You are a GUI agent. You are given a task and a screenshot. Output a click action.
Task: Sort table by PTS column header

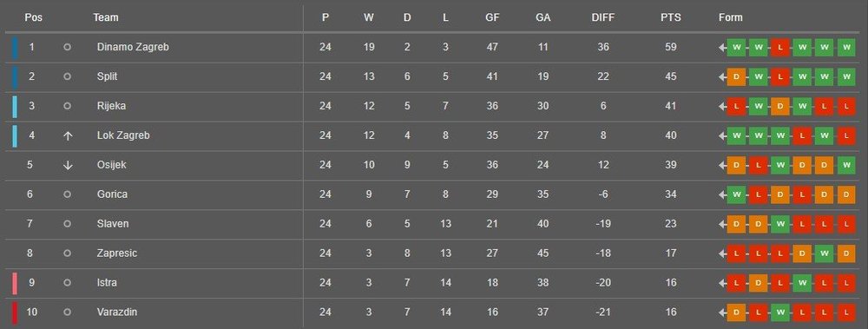click(670, 17)
